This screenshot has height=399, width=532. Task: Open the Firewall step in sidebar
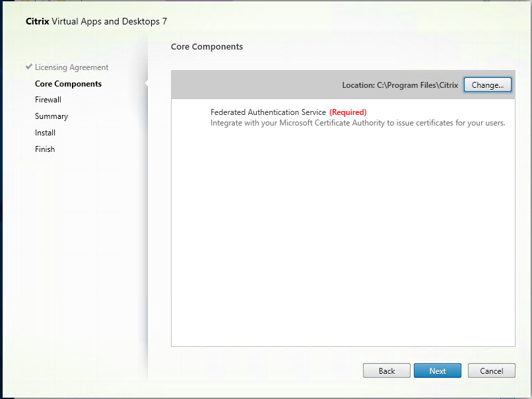coord(48,100)
